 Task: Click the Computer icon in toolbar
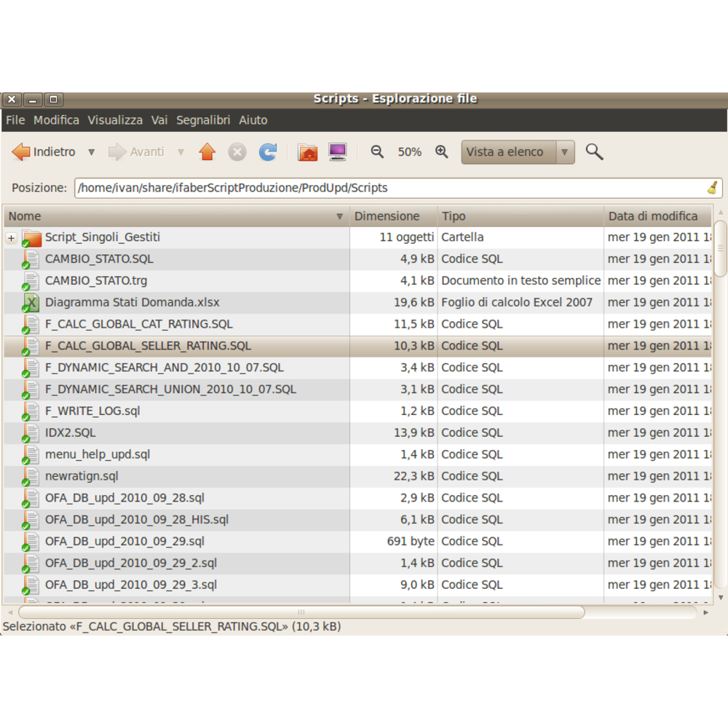pyautogui.click(x=337, y=152)
